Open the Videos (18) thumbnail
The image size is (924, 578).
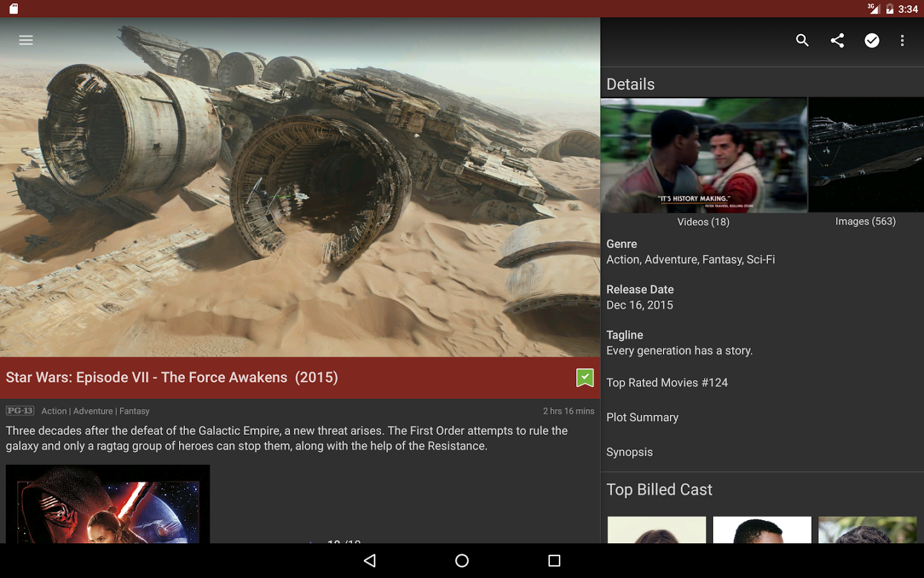(704, 155)
